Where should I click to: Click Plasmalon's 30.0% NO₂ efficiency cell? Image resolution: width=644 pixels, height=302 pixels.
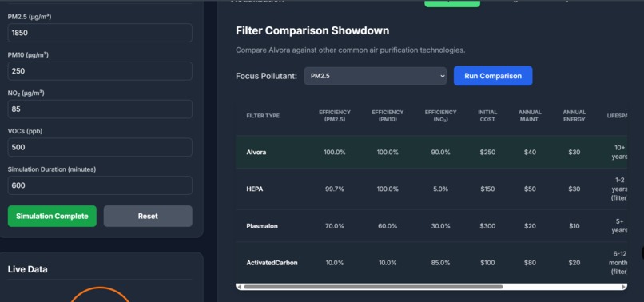pos(441,226)
